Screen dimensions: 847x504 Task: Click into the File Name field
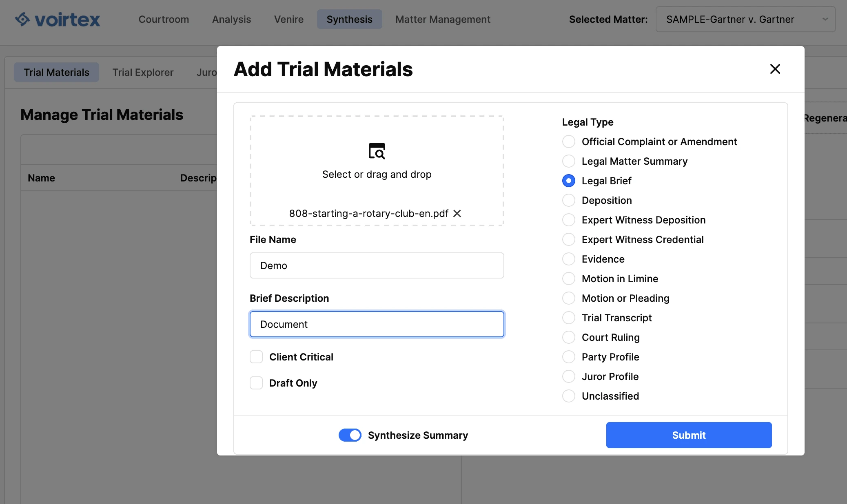click(377, 265)
